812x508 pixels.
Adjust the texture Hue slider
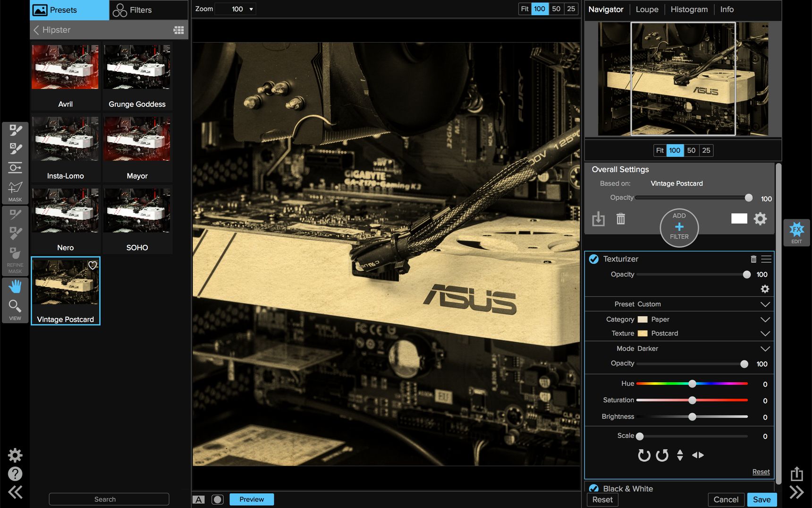pyautogui.click(x=692, y=384)
